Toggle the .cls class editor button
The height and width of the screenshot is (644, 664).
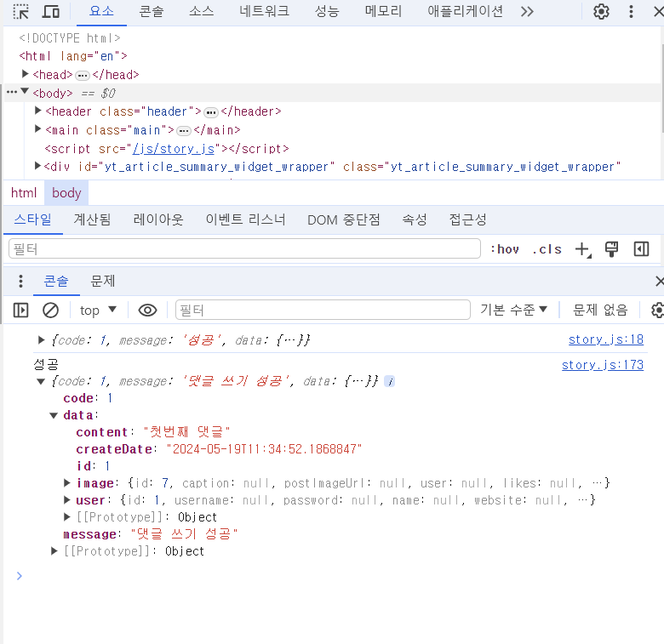click(x=547, y=249)
